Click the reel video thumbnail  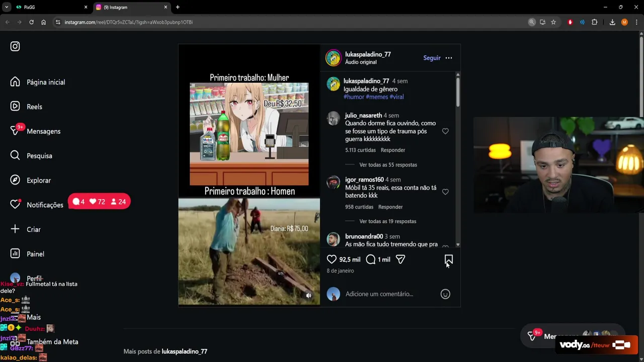(x=249, y=175)
